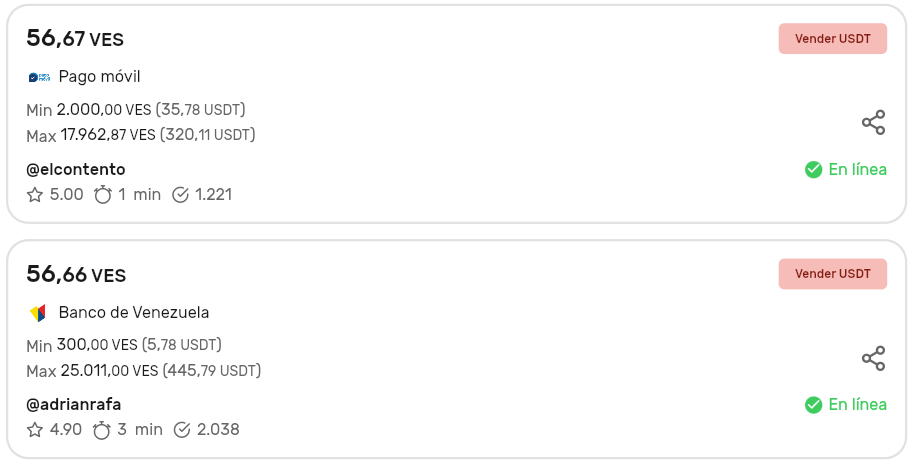Click the green online check for @elcontento
The image size is (912, 461).
813,170
